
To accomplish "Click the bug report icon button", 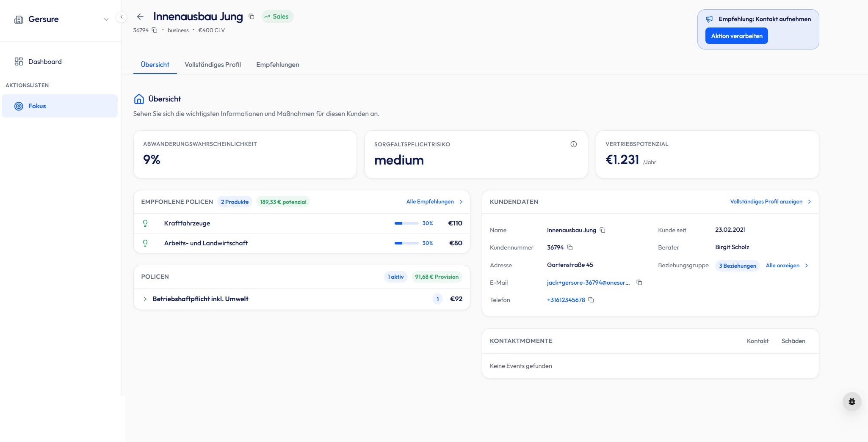I will click(x=852, y=401).
